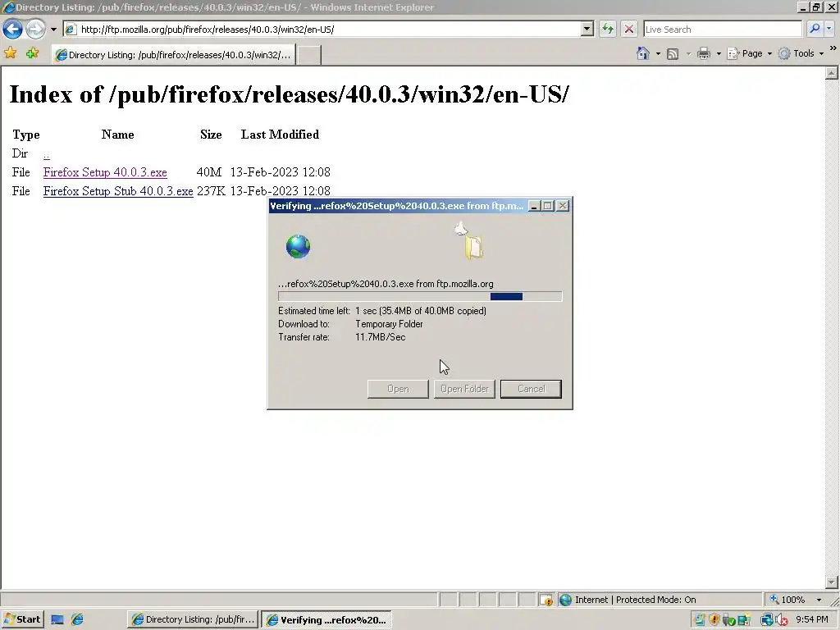Click the network connection tray icon

pos(767,620)
